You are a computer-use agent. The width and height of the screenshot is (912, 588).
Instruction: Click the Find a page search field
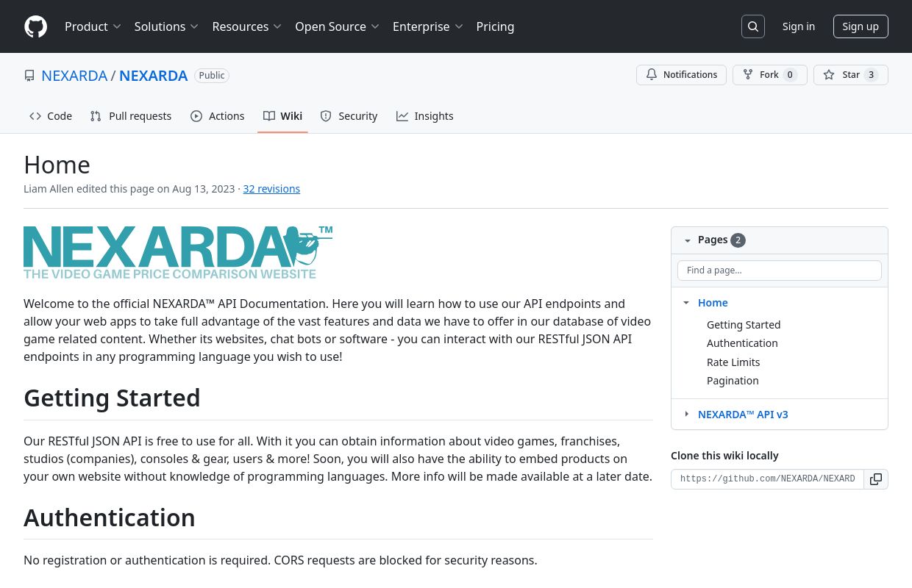(780, 270)
